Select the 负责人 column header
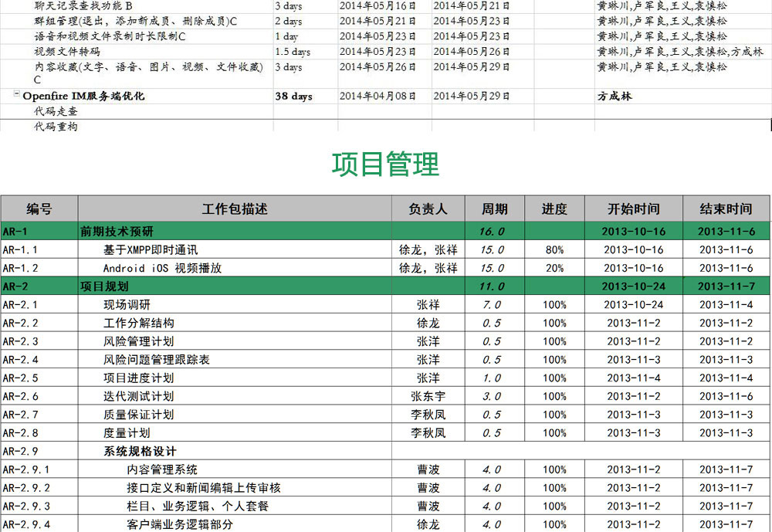 [428, 208]
